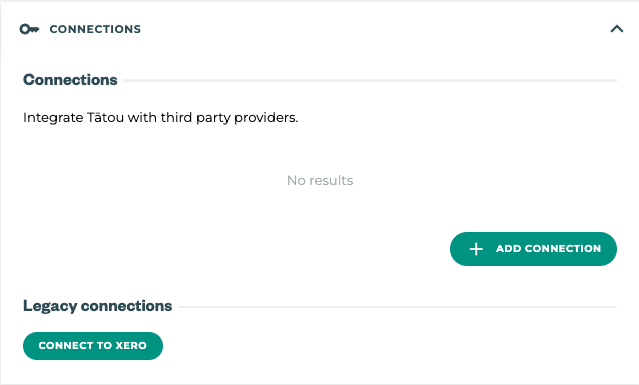Click the plus icon in Add Connection
The image size is (639, 385).
tap(476, 249)
